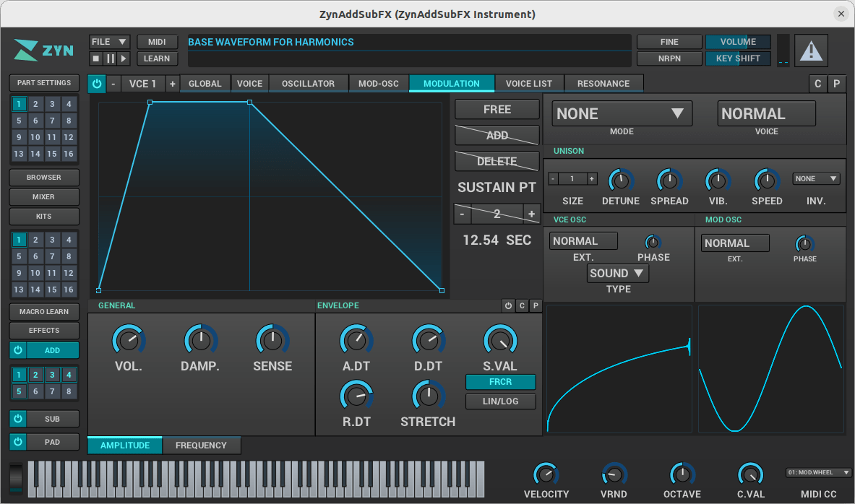
Task: Click the stop playback icon
Action: tap(96, 58)
